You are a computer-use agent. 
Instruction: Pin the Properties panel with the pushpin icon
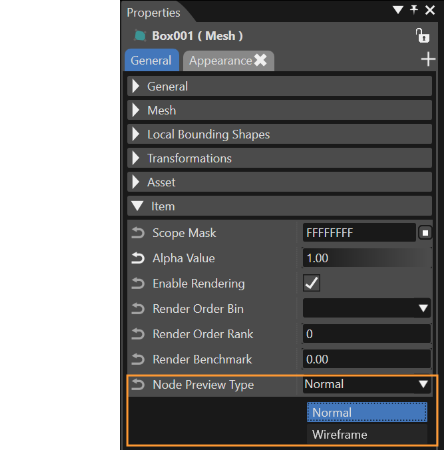(x=414, y=10)
